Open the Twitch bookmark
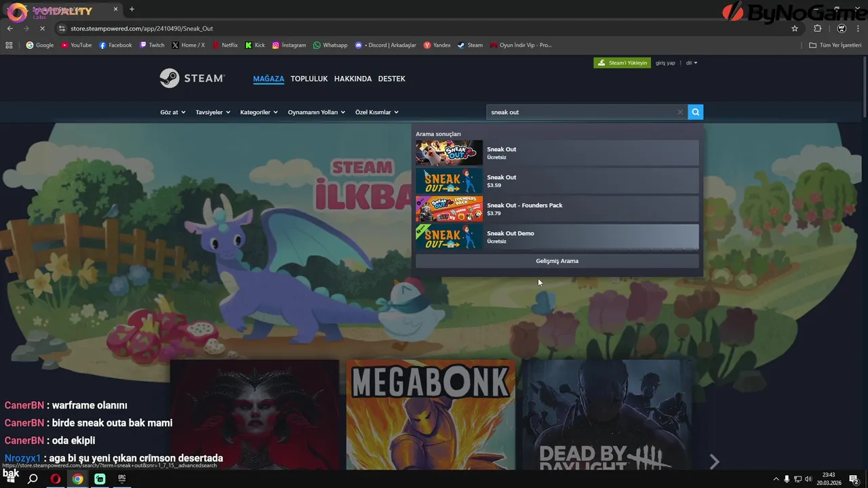This screenshot has width=868, height=488. point(152,45)
